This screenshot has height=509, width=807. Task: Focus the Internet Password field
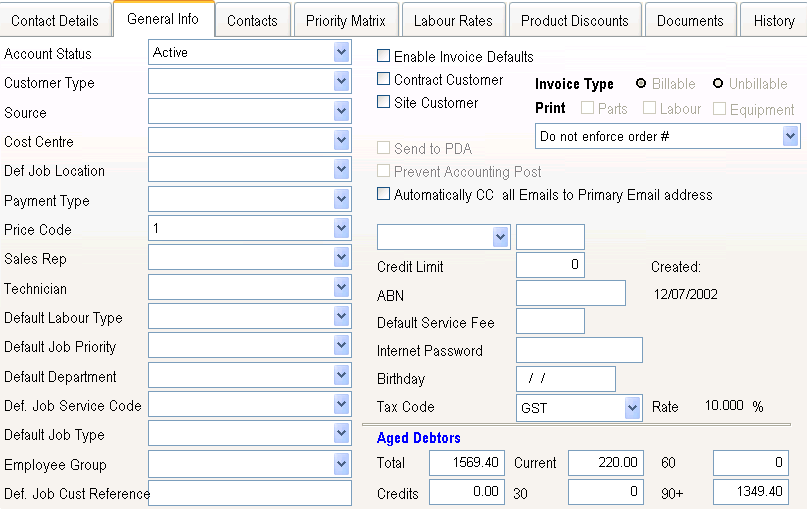(x=579, y=350)
